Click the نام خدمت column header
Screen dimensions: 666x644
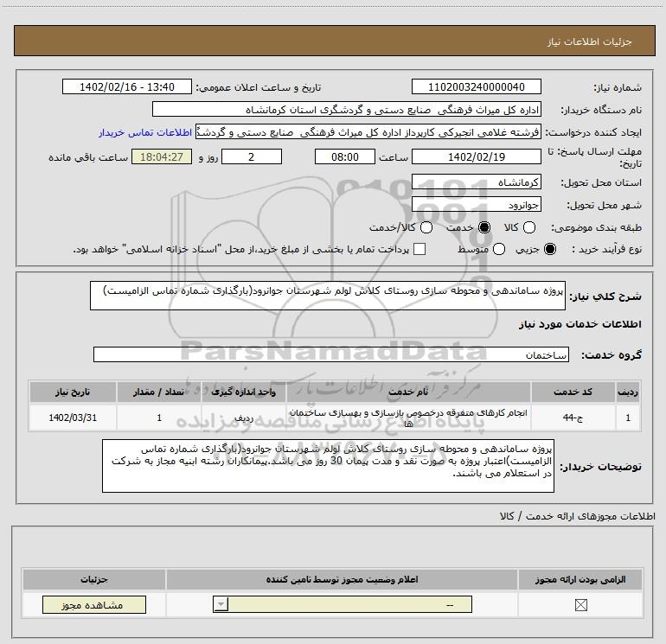coord(408,392)
